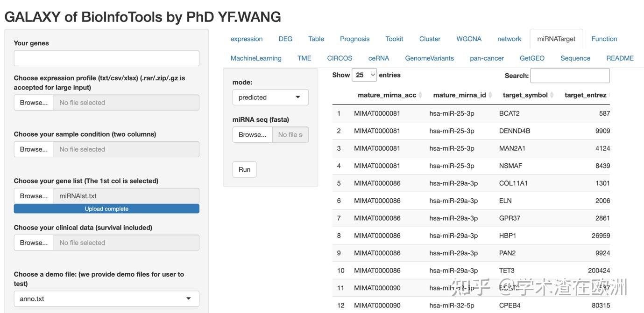Open the ceRNA tab
Screen dimensions: 644x313
coord(378,58)
